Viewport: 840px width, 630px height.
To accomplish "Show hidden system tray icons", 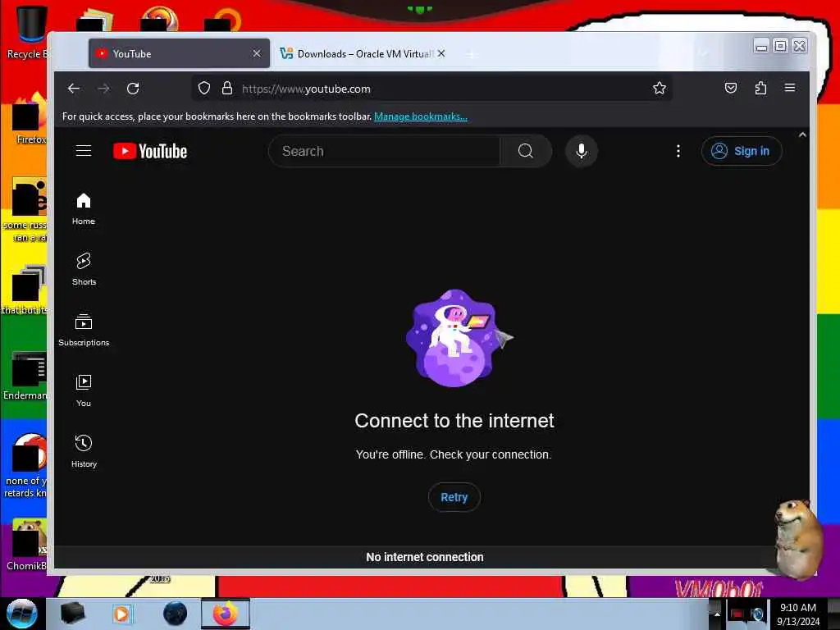I will pyautogui.click(x=717, y=614).
